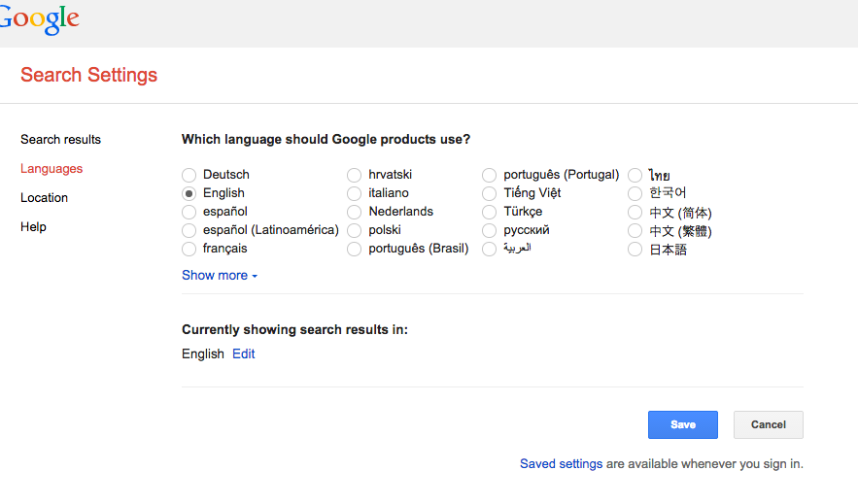Select the Türkçe radio button
Screen dimensions: 858x504
[490, 212]
